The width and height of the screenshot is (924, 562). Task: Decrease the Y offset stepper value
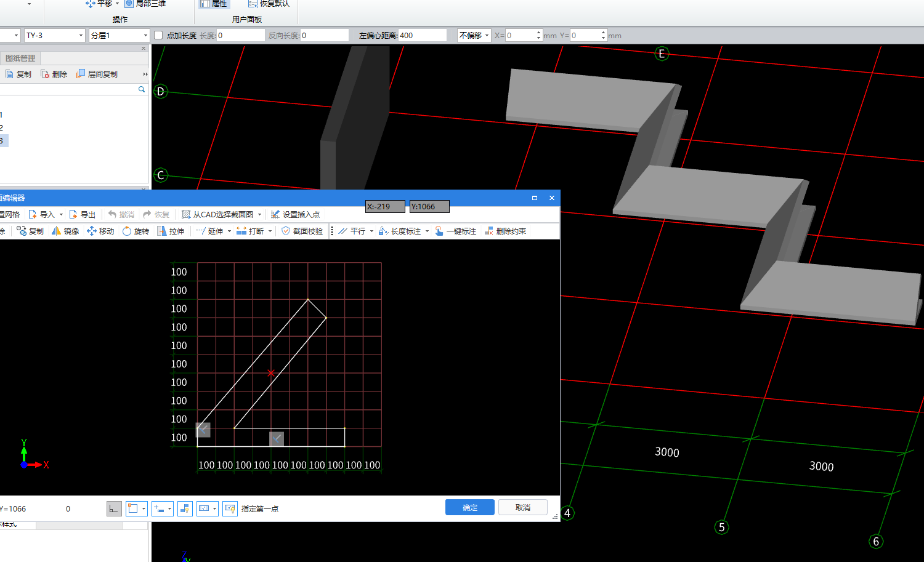(603, 38)
